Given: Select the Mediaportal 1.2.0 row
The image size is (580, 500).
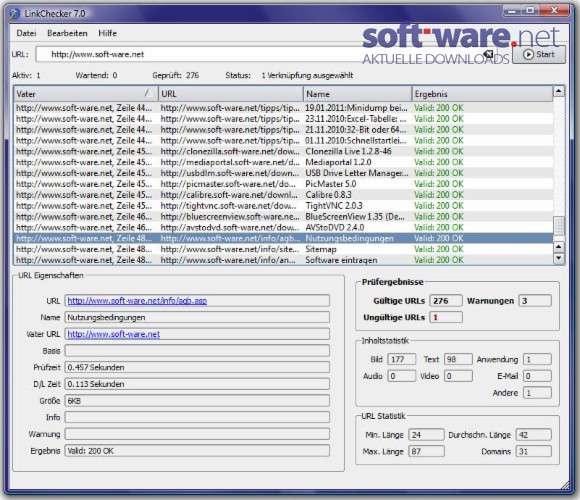Looking at the screenshot, I should (x=284, y=162).
